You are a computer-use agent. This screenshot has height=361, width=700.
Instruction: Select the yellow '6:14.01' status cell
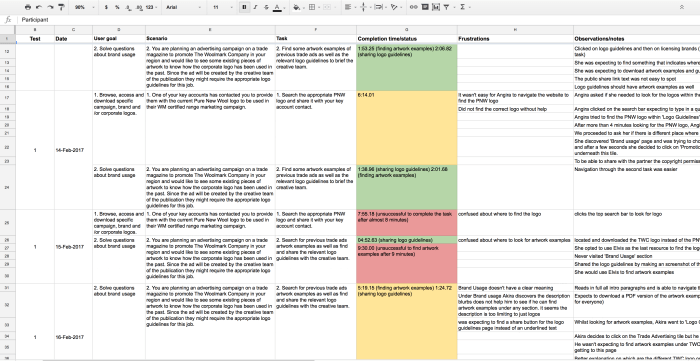click(x=407, y=128)
